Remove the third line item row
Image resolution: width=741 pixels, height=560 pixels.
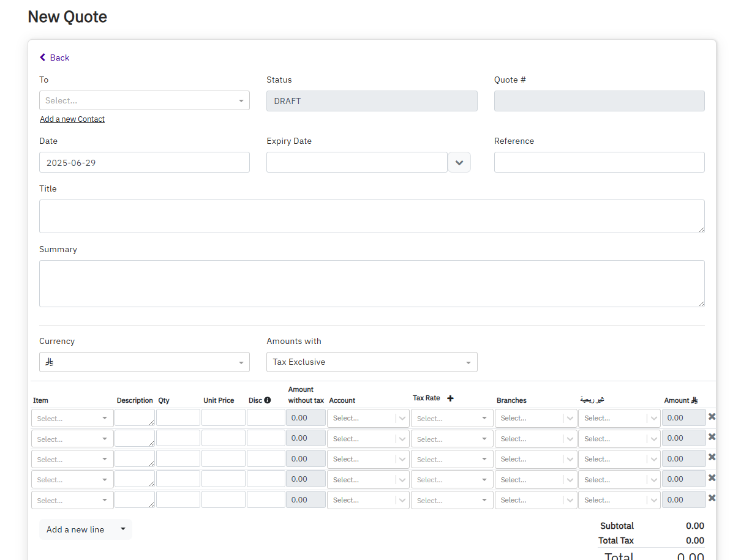(712, 458)
